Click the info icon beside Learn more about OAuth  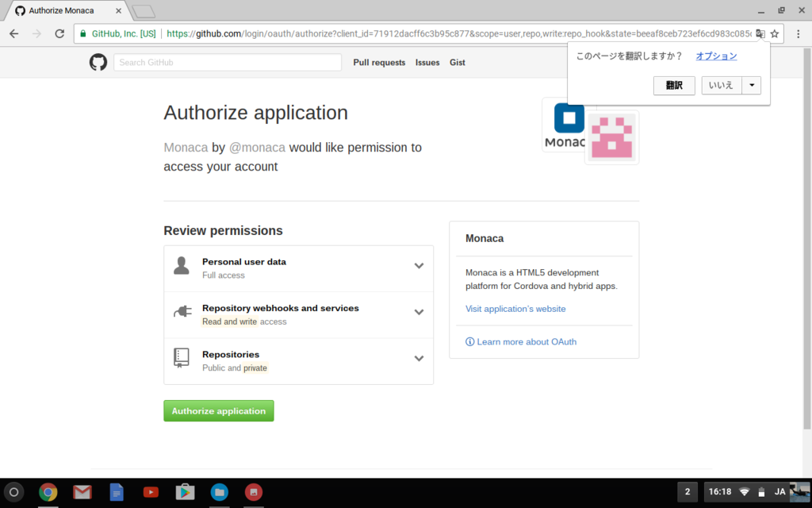[469, 341]
